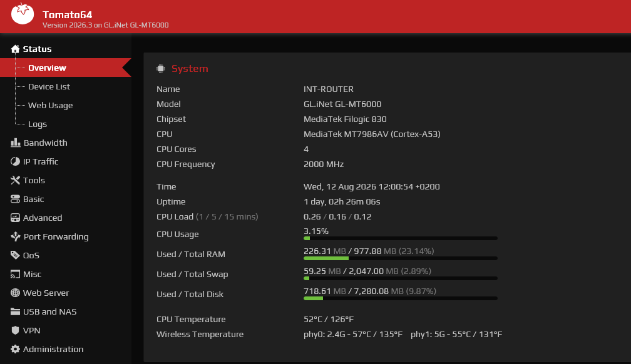Click the phy0 2.4G temperature reading
This screenshot has width=631, height=364.
tap(353, 334)
